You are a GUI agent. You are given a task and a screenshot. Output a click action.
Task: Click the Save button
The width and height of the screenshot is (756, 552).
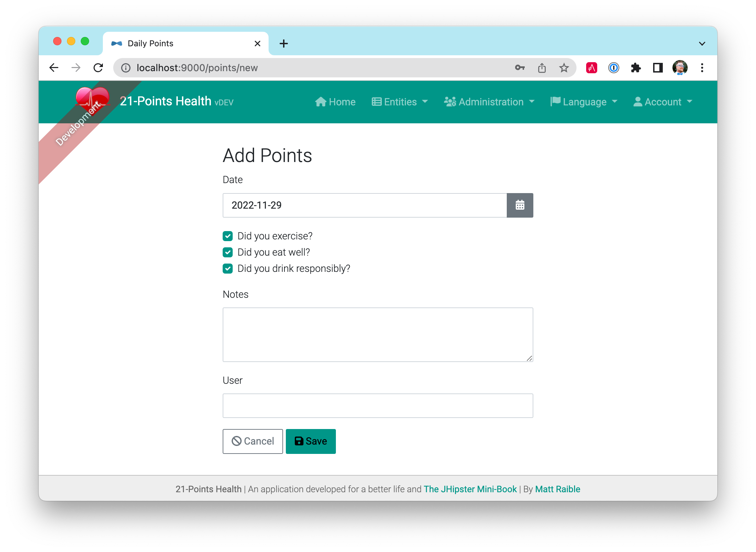311,441
